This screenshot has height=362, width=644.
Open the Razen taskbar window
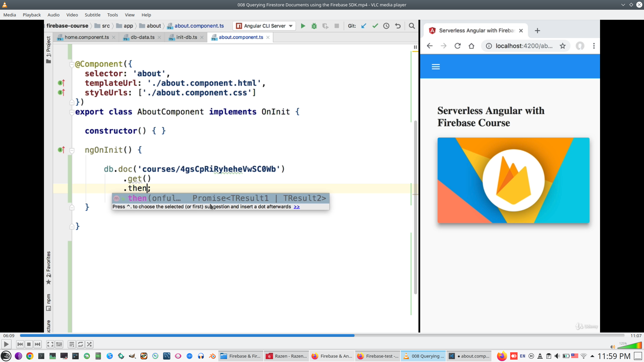point(287,356)
